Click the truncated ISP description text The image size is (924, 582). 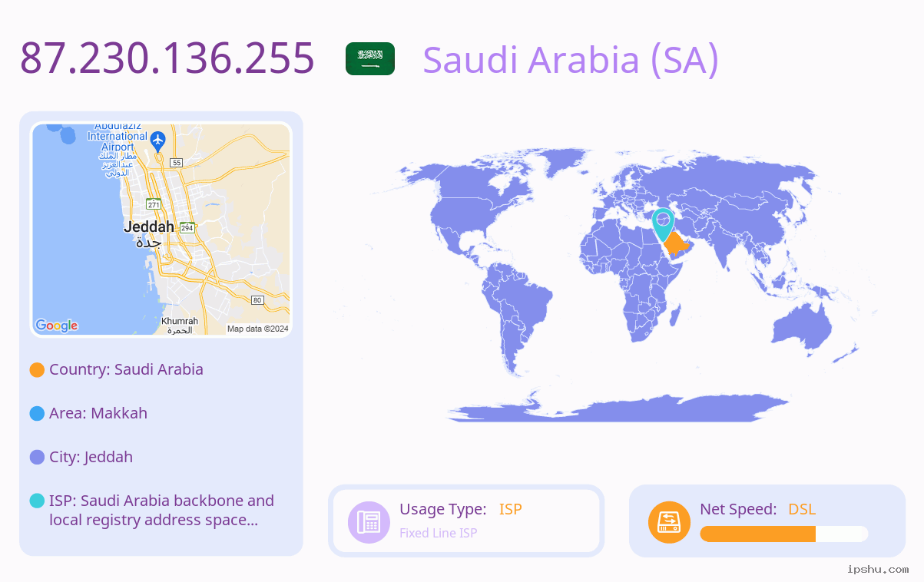click(161, 511)
